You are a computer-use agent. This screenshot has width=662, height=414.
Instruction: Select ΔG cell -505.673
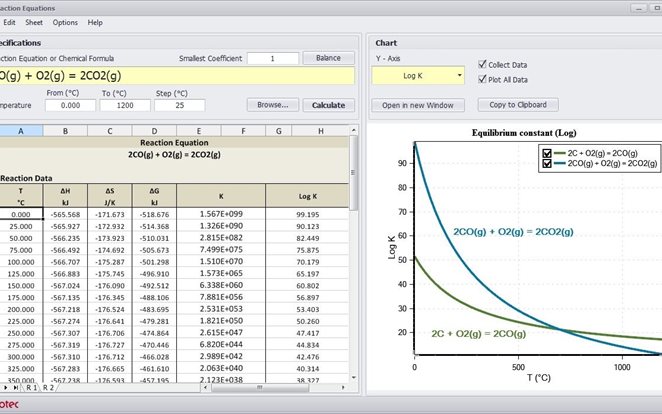[154, 250]
